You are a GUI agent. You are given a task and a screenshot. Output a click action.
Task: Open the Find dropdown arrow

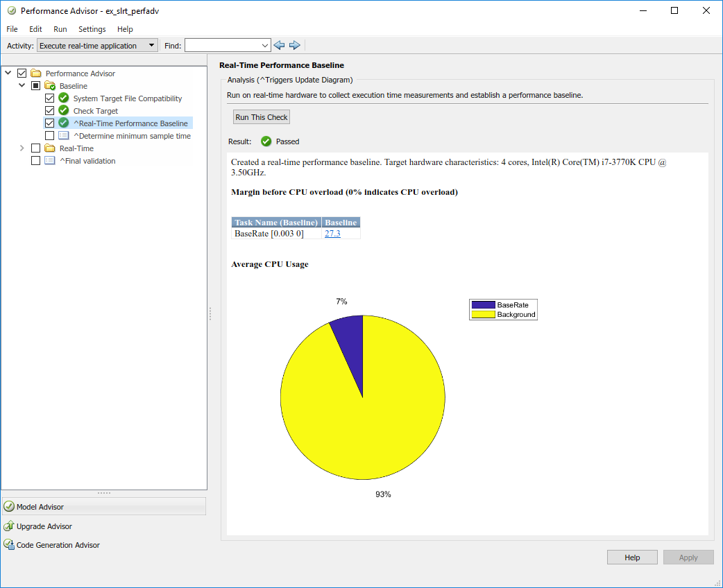pyautogui.click(x=264, y=46)
